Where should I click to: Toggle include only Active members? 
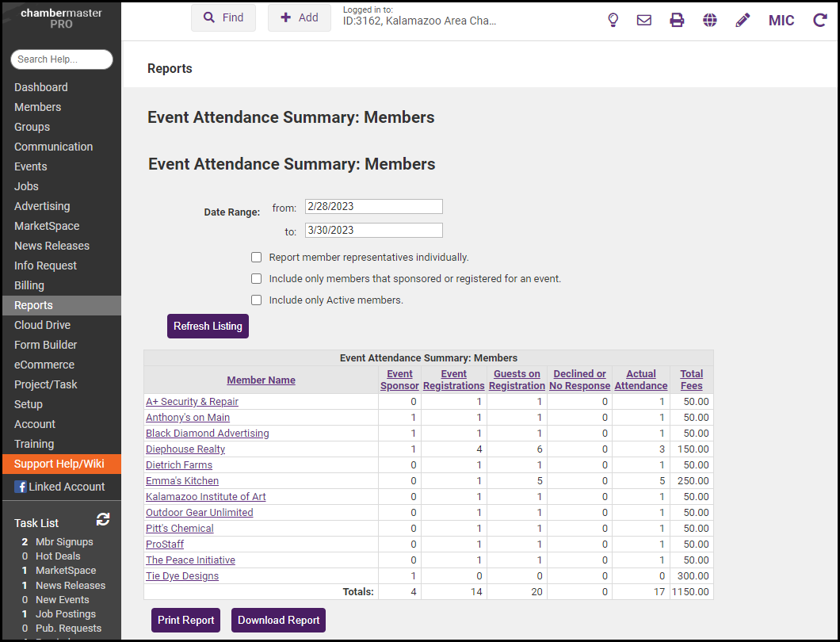256,300
